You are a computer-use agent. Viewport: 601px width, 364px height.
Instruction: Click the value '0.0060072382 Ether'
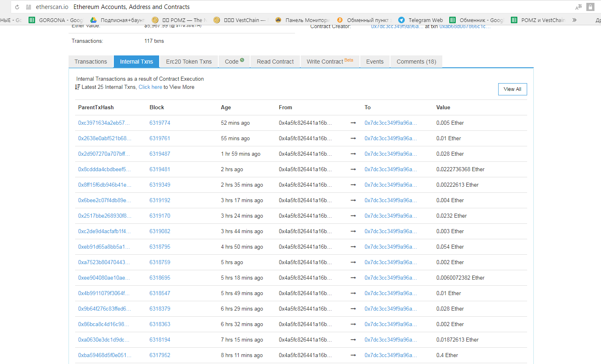coord(460,278)
